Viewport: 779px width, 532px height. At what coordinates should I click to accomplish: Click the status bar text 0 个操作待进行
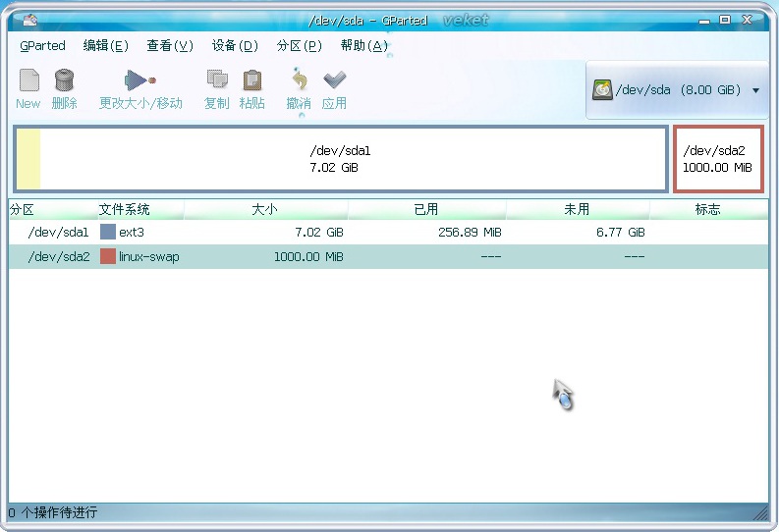tap(53, 512)
